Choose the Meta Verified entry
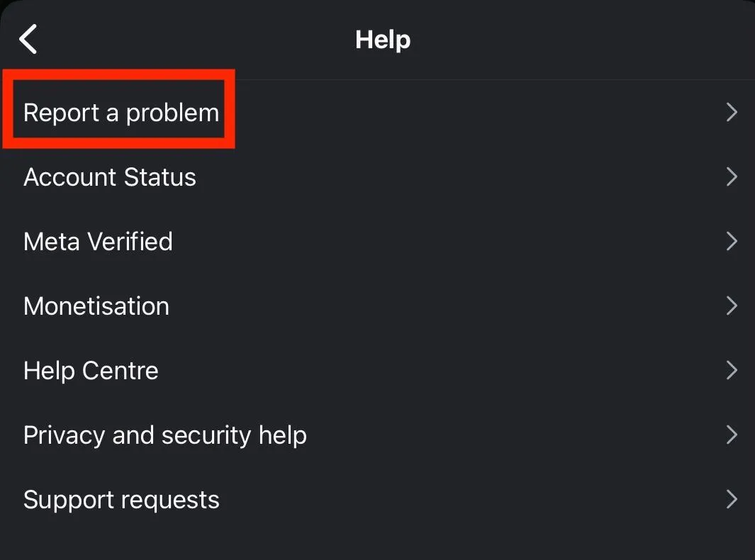 (98, 242)
